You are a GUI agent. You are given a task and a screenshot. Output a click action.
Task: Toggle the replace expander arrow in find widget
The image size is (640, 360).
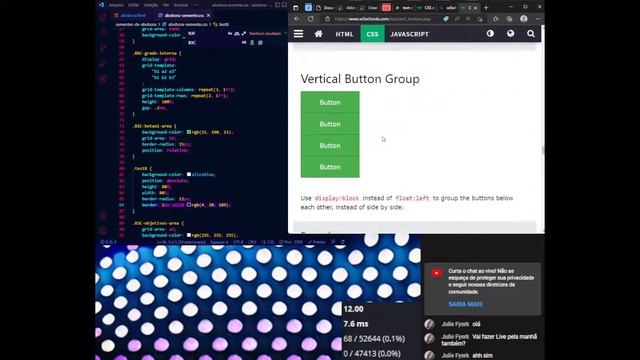(x=184, y=38)
